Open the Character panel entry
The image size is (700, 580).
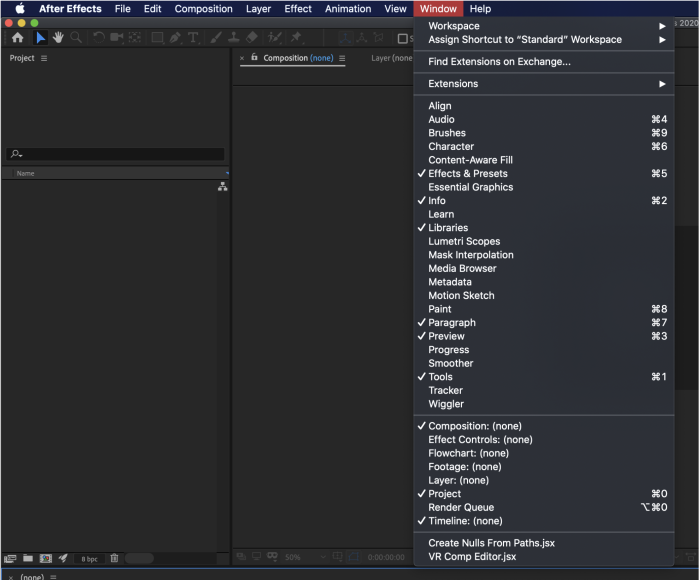544,146
